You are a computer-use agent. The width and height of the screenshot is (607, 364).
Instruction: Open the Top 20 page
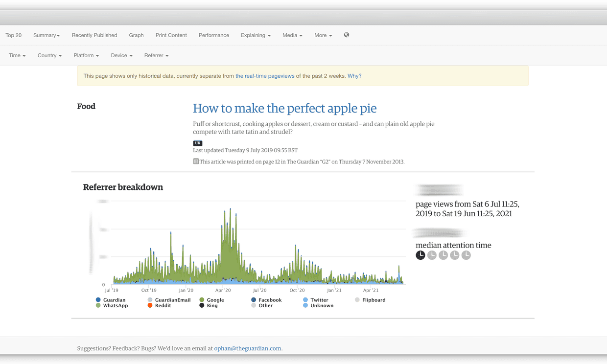[14, 35]
